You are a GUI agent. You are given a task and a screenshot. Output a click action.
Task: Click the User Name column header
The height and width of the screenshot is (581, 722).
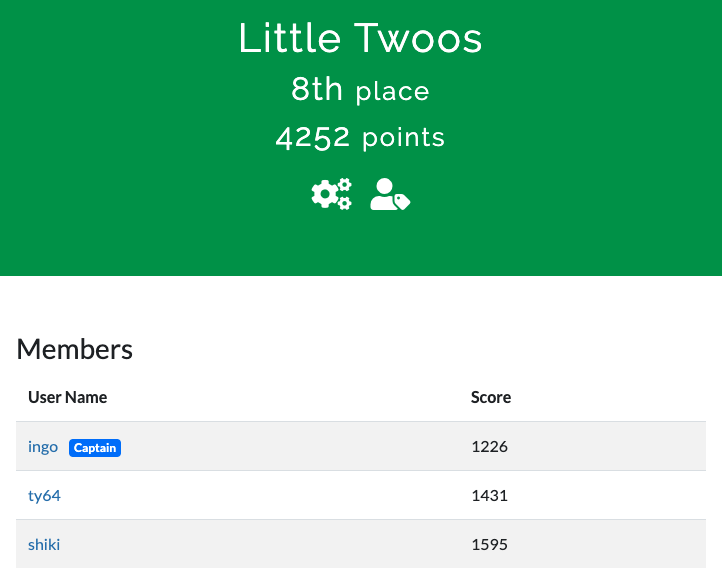[67, 397]
